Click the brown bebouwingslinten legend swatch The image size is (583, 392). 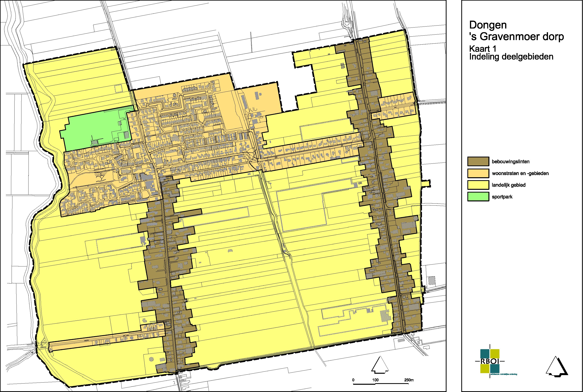tap(478, 162)
